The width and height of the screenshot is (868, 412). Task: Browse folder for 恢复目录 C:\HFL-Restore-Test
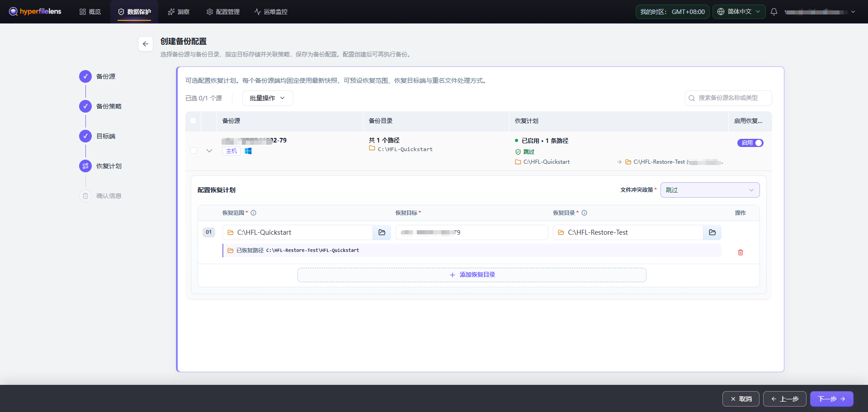pos(712,232)
